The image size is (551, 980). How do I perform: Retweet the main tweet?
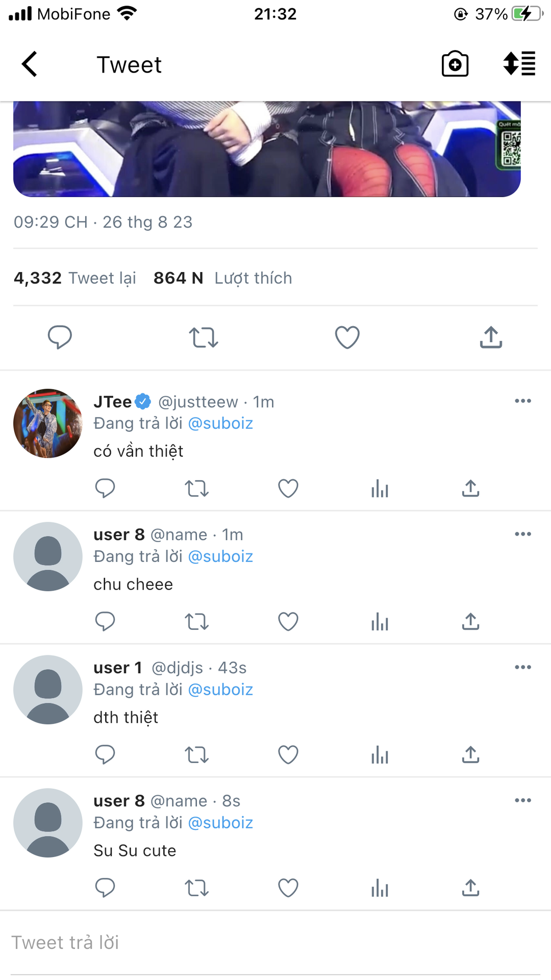(204, 337)
